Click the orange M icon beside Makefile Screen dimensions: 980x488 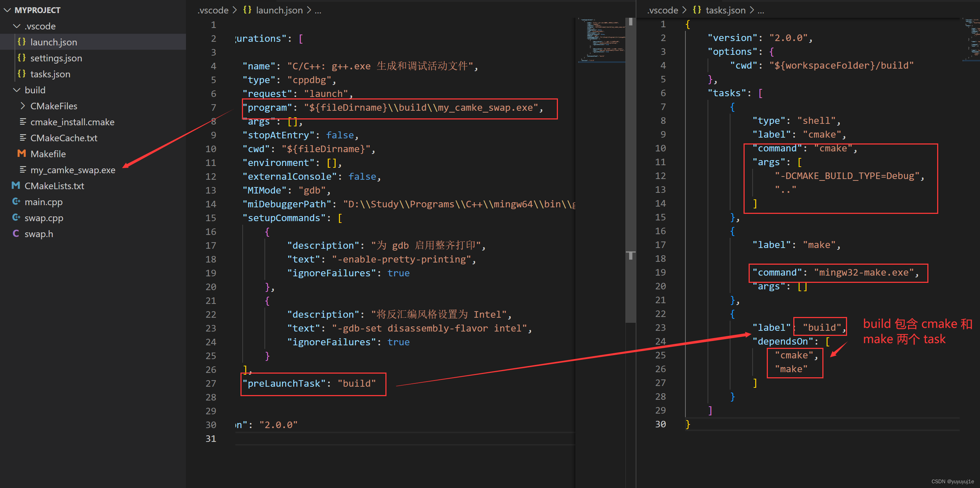[22, 154]
